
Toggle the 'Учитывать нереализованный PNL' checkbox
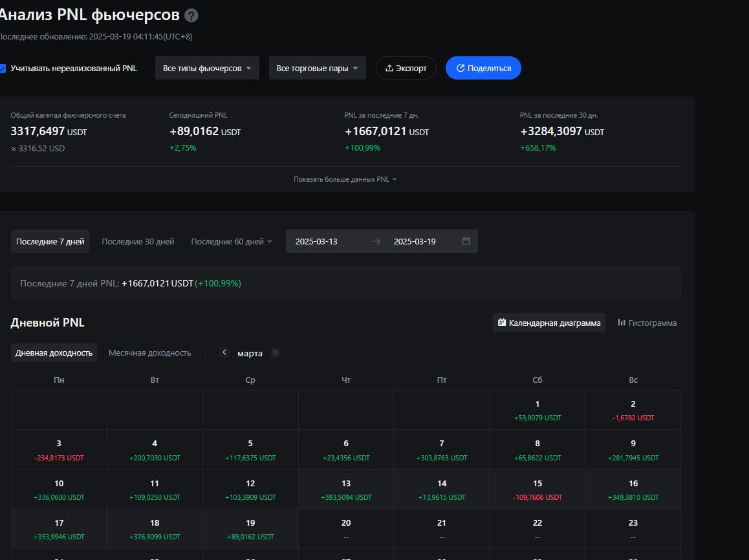3,69
